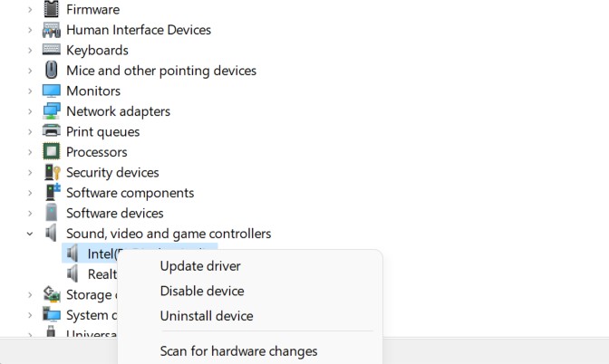Click Uninstall device in context menu
This screenshot has width=609, height=364.
pos(207,316)
